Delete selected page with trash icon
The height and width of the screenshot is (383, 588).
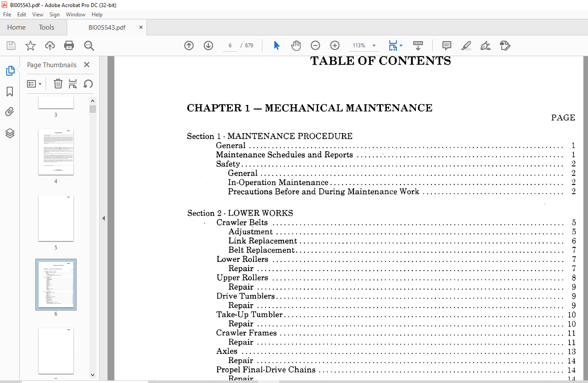[x=58, y=84]
